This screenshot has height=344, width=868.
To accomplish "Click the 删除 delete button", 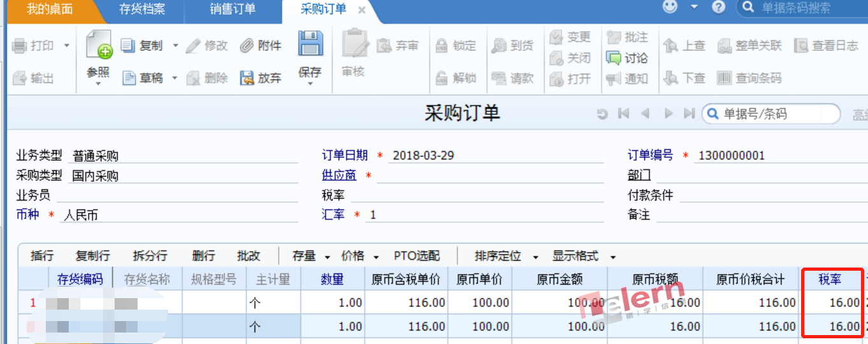I will tap(207, 78).
